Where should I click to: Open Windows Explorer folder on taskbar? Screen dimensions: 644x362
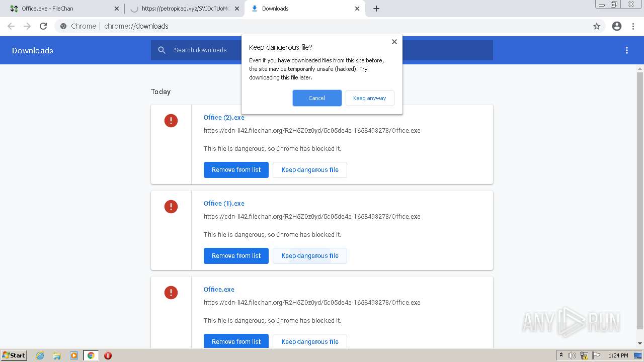57,355
